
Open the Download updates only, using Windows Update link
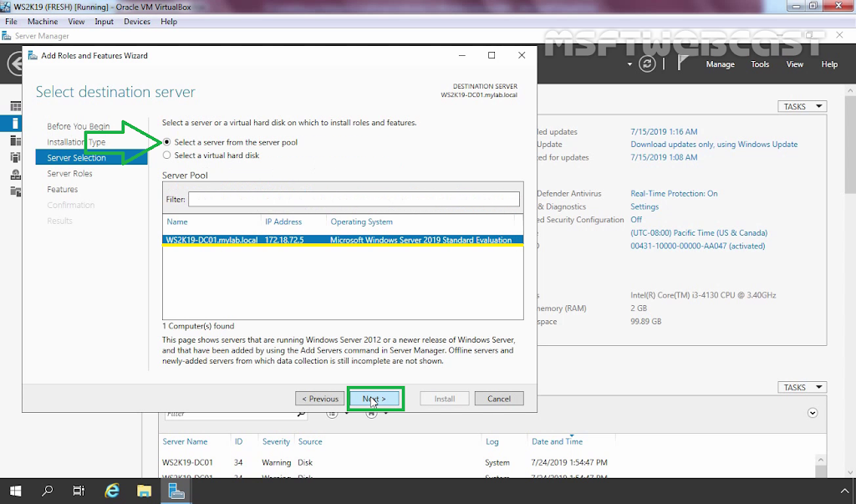pos(714,144)
